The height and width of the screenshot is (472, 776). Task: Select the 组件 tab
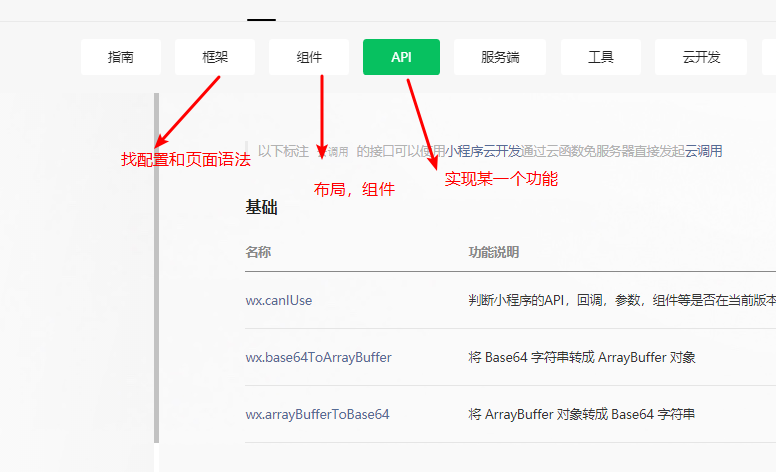click(x=309, y=57)
